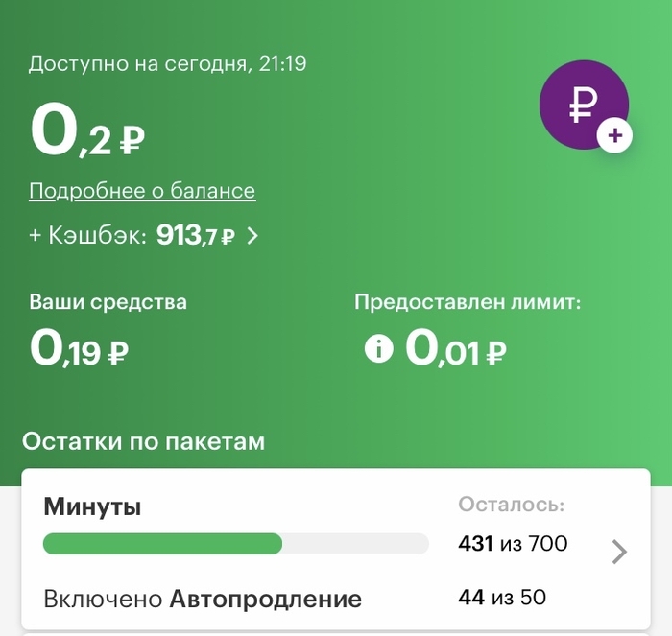The image size is (672, 636).
Task: Tap the «Доступно на сегодня, 21:19» text
Action: click(x=167, y=64)
